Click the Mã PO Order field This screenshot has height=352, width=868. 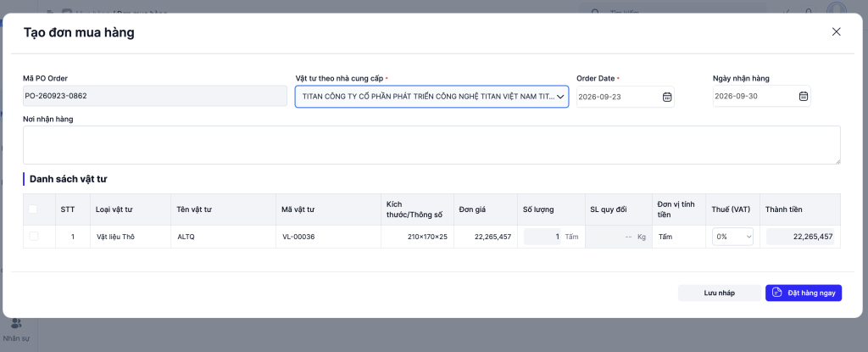(155, 96)
